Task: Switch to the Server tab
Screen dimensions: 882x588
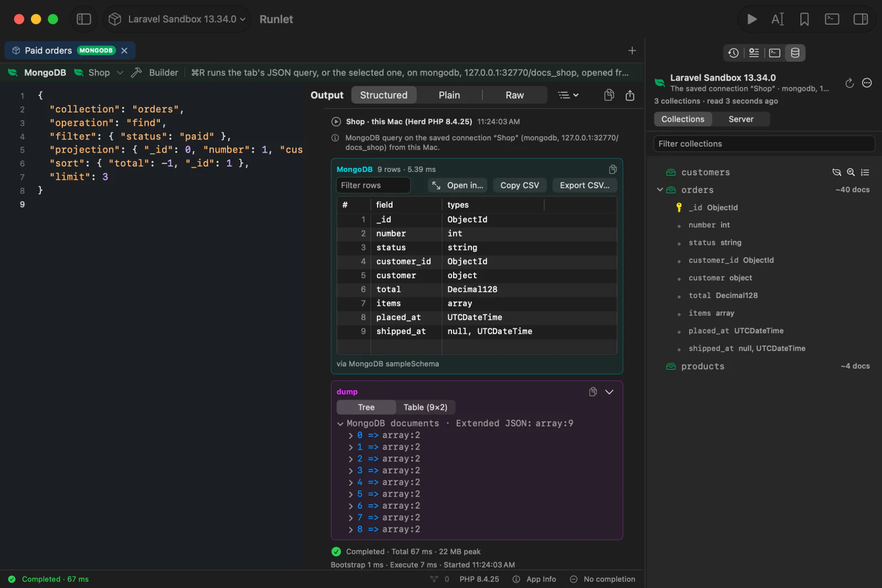Action: (x=741, y=119)
